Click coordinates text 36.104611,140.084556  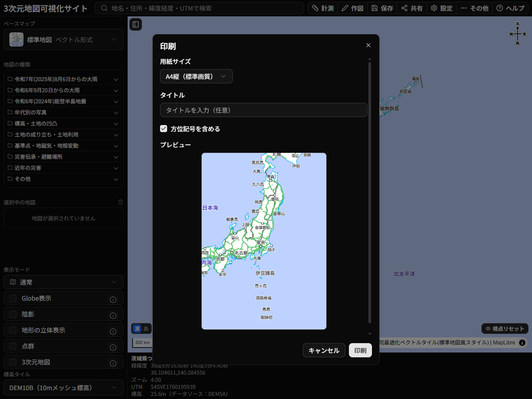(x=178, y=373)
